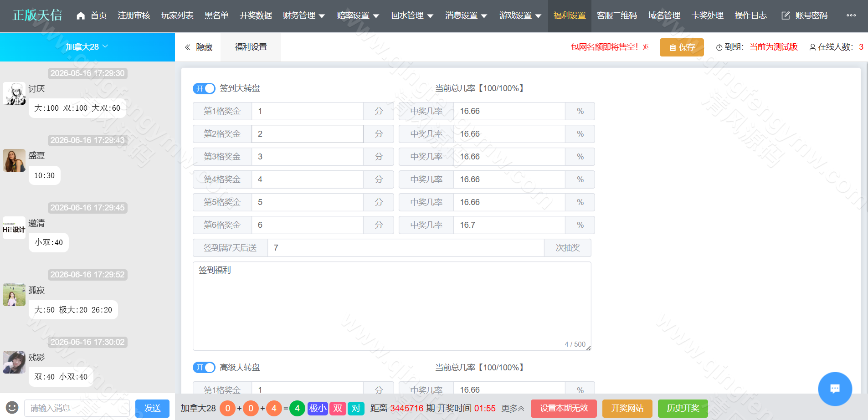Viewport: 868px width, 420px height.
Task: Expand the 加拿大28 game selector
Action: pos(87,47)
